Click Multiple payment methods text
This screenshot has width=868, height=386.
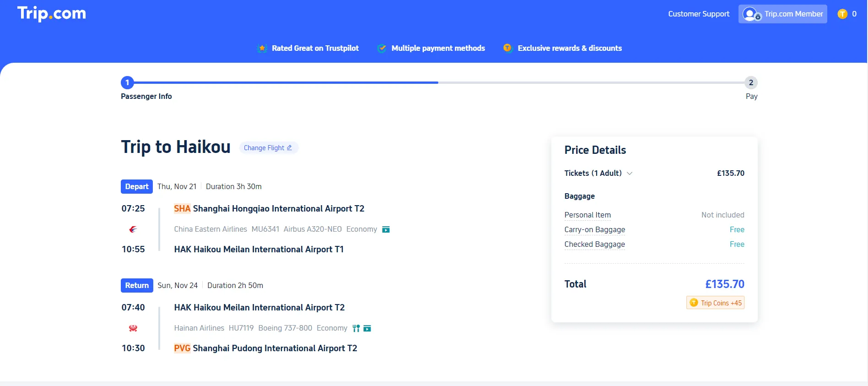[438, 48]
